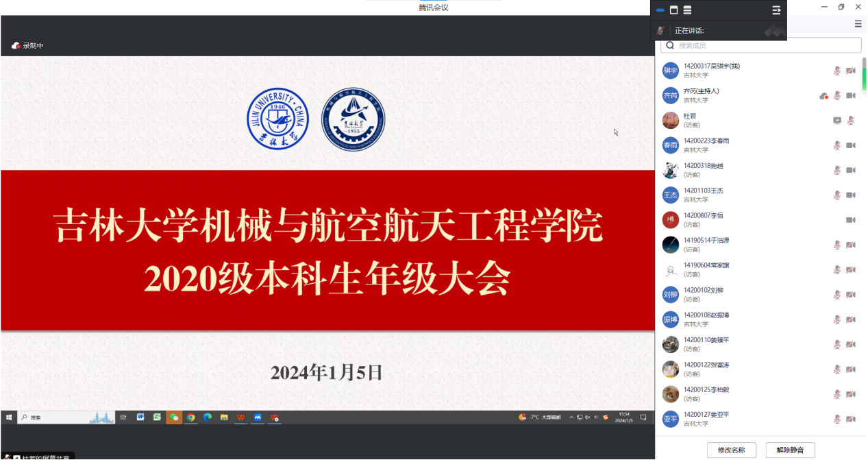
Task: Switch to the single-window layout icon
Action: (x=673, y=10)
